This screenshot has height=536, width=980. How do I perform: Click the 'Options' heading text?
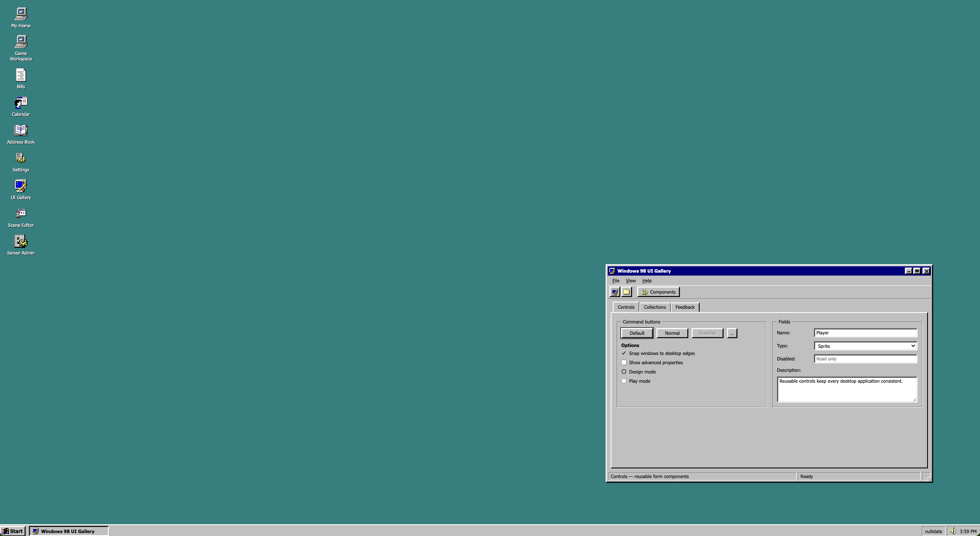pos(630,345)
